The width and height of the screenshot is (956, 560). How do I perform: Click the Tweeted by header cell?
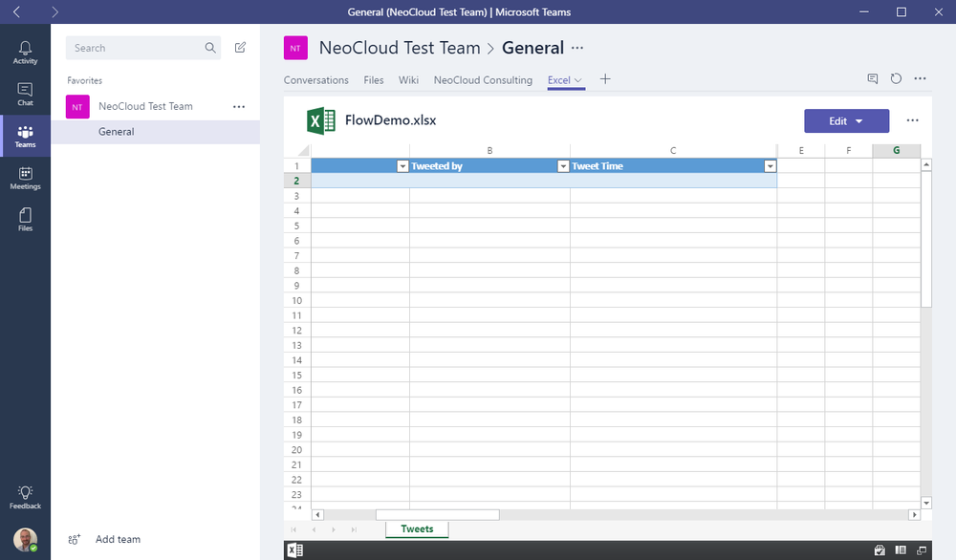tap(489, 165)
